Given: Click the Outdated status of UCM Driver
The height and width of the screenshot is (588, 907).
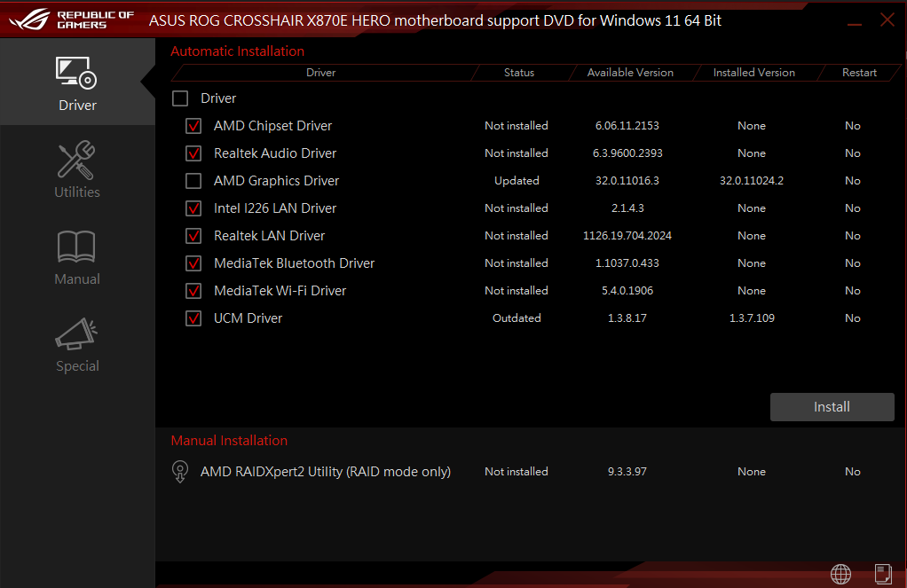Looking at the screenshot, I should pyautogui.click(x=517, y=318).
